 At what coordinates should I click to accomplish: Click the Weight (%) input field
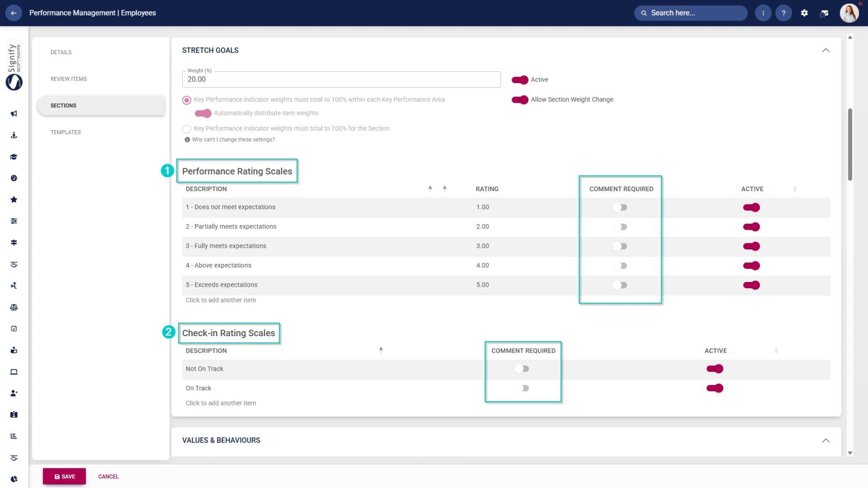(x=341, y=80)
